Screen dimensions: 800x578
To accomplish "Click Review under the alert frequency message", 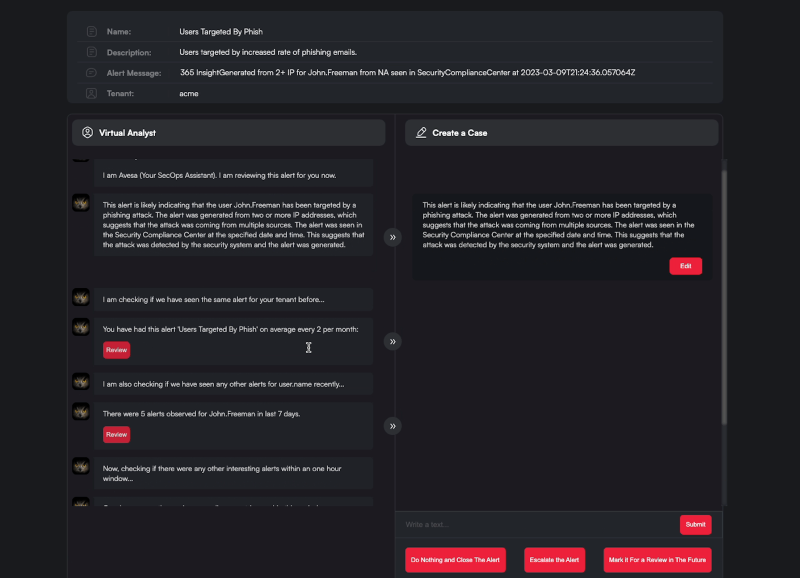I will (116, 350).
